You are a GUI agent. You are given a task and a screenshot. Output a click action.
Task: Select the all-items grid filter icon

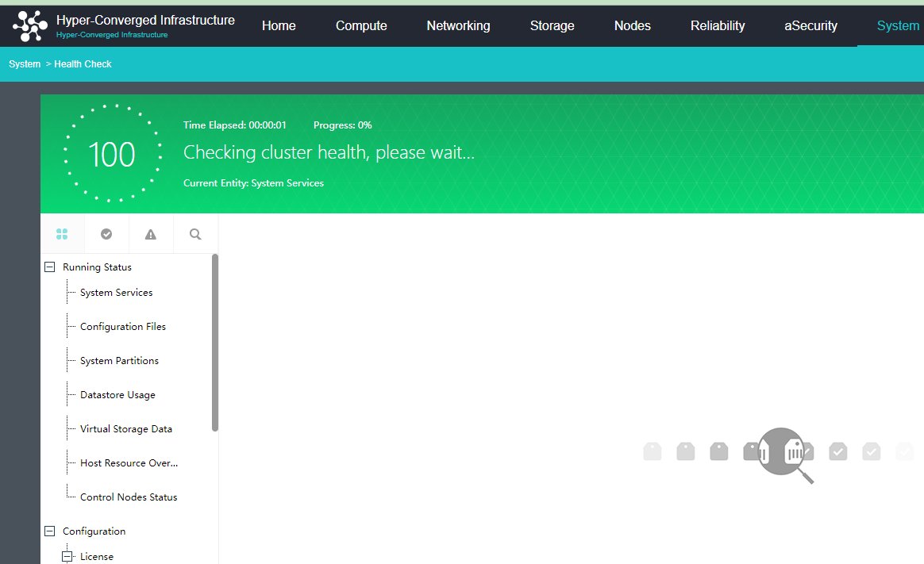point(62,234)
